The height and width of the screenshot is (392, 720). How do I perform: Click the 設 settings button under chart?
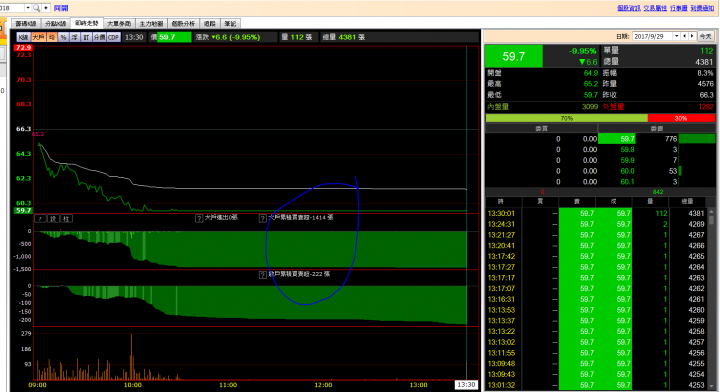(x=53, y=218)
